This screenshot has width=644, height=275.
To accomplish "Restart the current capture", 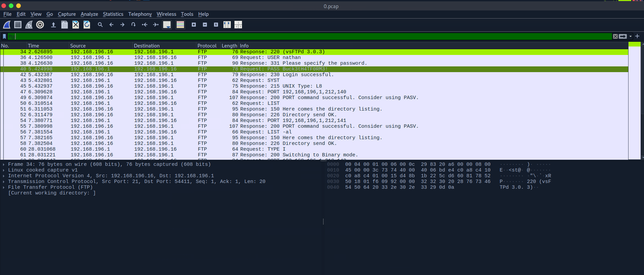I will (x=29, y=25).
